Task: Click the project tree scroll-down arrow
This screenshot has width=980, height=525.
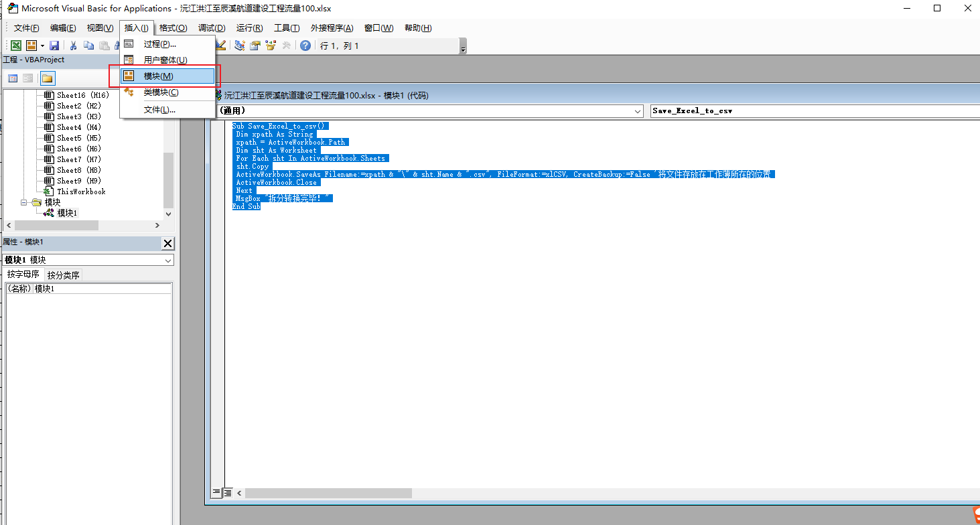Action: click(x=168, y=214)
